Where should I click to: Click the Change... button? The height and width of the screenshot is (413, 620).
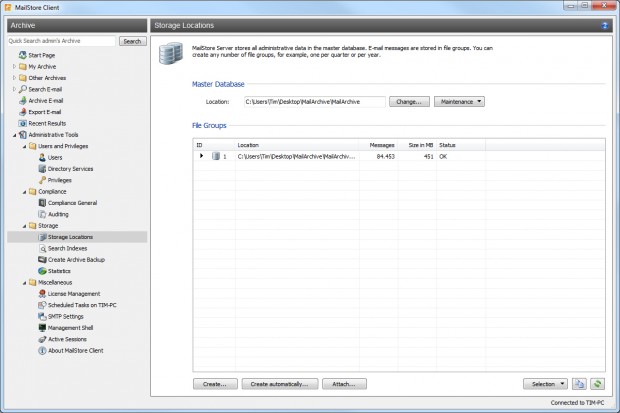click(409, 102)
